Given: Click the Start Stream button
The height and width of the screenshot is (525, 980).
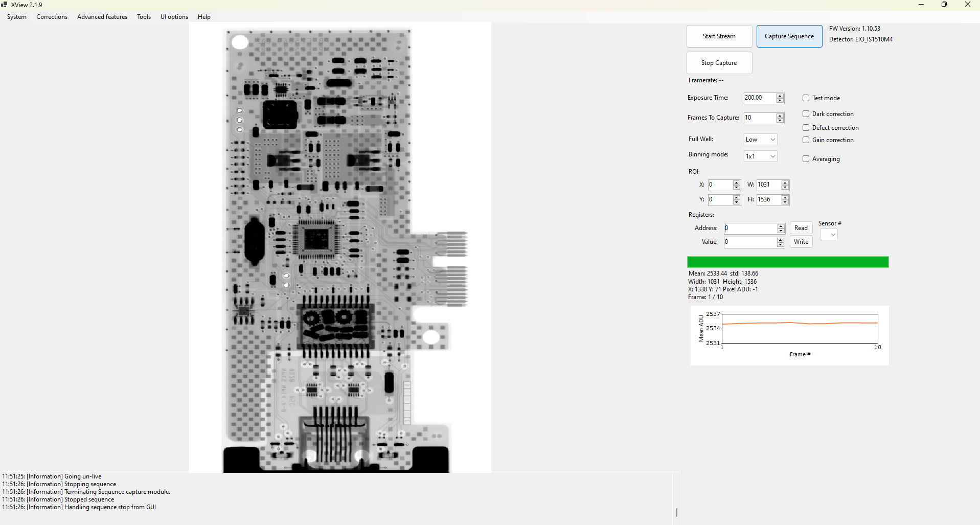Looking at the screenshot, I should (719, 36).
